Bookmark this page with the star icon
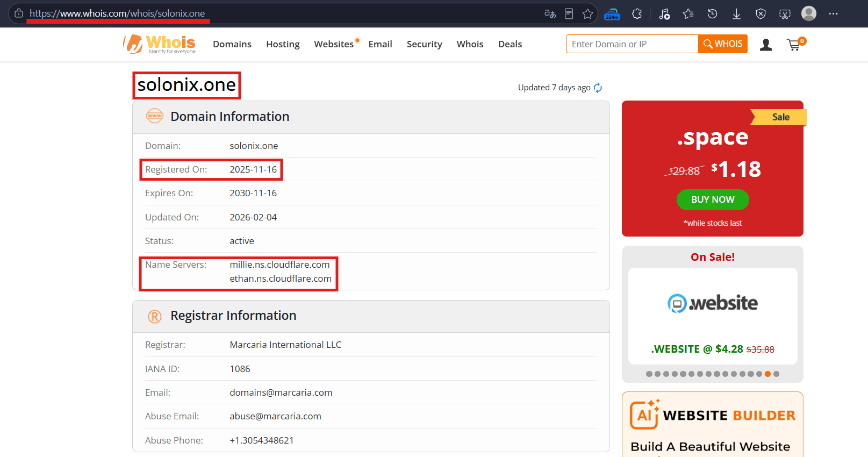This screenshot has width=868, height=457. [587, 14]
